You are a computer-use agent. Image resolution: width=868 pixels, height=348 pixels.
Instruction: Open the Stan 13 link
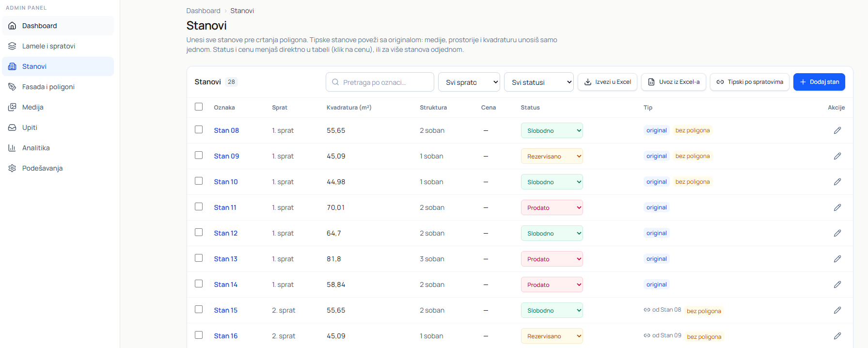[x=226, y=259]
